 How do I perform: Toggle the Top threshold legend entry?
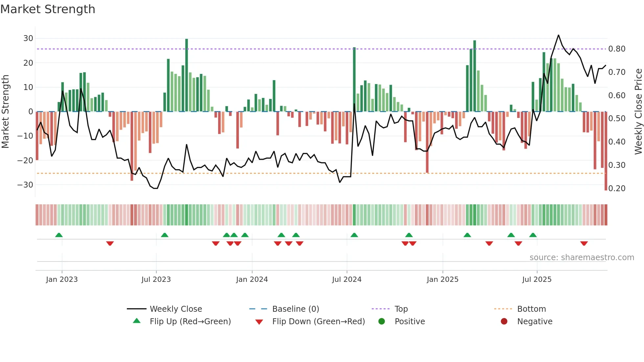click(x=401, y=309)
